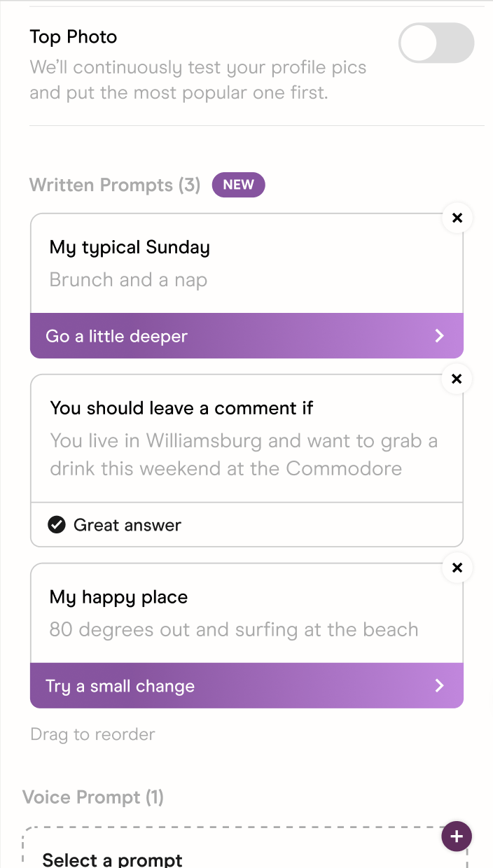This screenshot has width=493, height=868.
Task: Click the Drag to reorder label
Action: [92, 734]
